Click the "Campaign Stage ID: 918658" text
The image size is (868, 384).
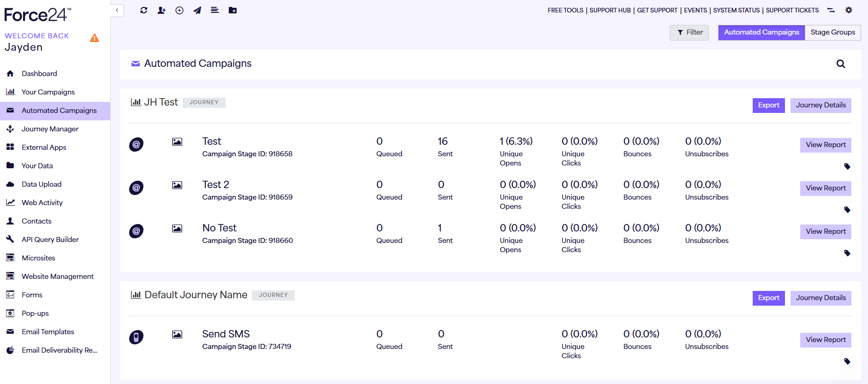pyautogui.click(x=247, y=154)
